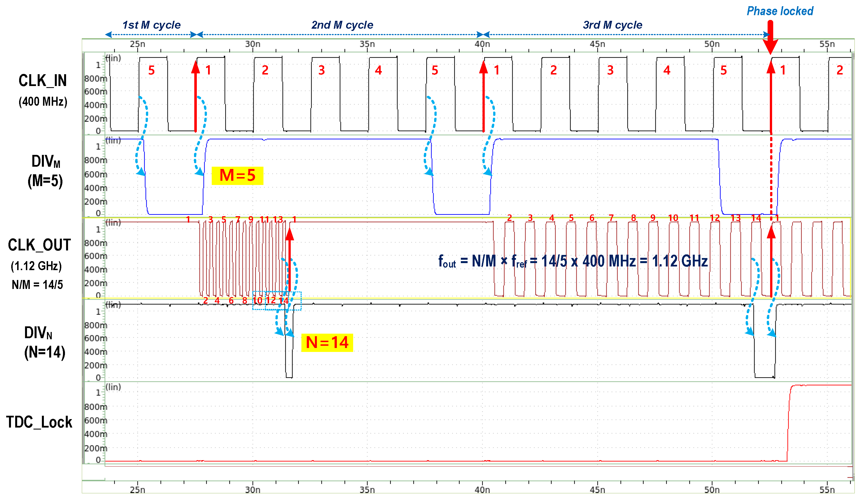Click the 30n tick on bottom time axis
The height and width of the screenshot is (504, 866).
pyautogui.click(x=252, y=490)
